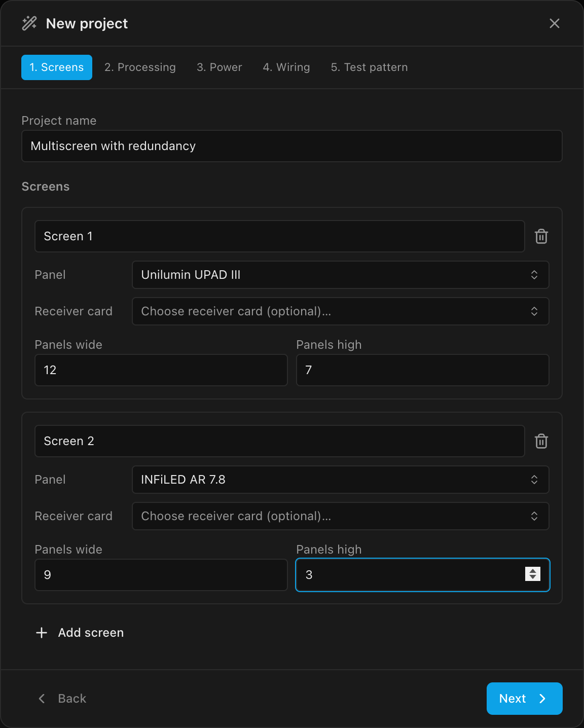
Task: Click the right chevron inside Next button
Action: 542,699
